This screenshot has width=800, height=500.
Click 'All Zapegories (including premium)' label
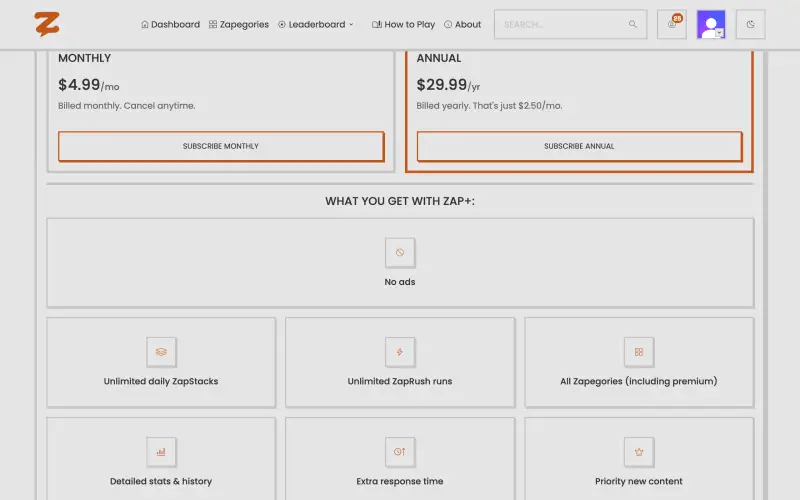[x=639, y=382]
